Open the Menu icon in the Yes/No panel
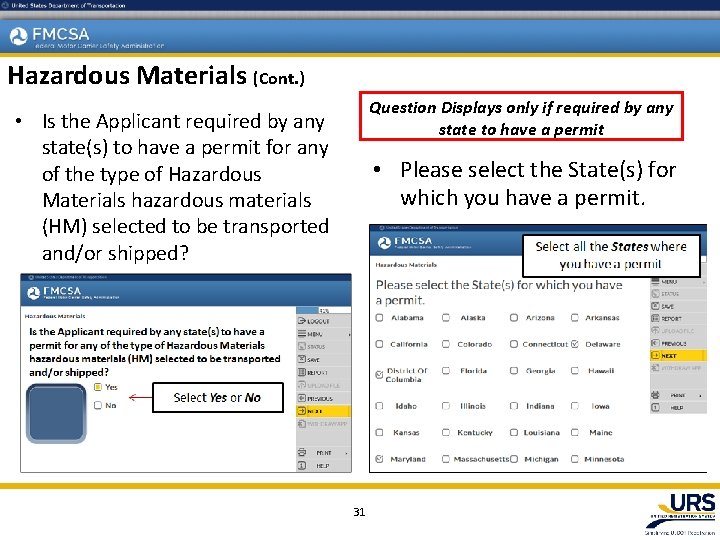Viewport: 720px width, 540px height. [x=302, y=334]
